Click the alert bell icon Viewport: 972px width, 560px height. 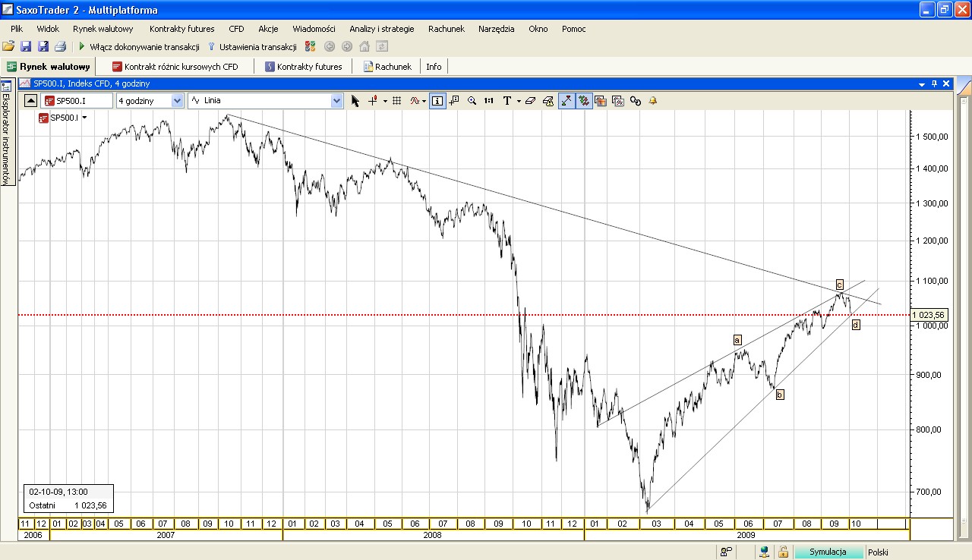click(652, 100)
